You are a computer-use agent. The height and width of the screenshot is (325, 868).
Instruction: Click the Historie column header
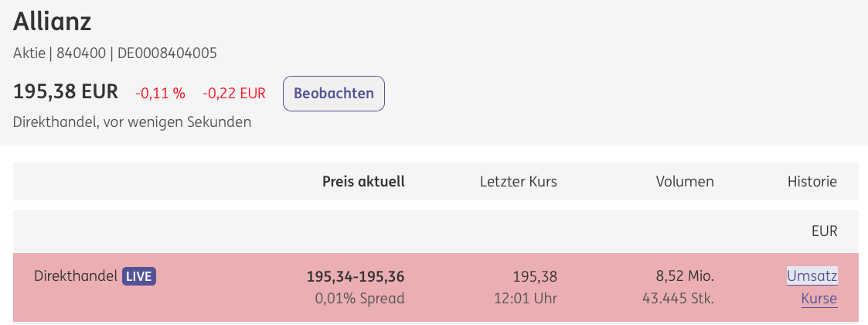(812, 182)
